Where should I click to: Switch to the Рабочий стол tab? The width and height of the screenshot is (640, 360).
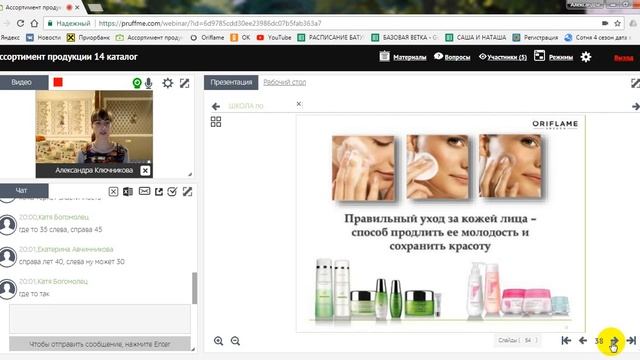click(x=284, y=82)
